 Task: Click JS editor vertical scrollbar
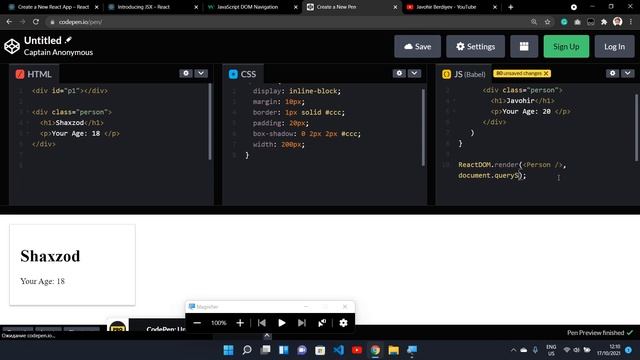coord(636,127)
